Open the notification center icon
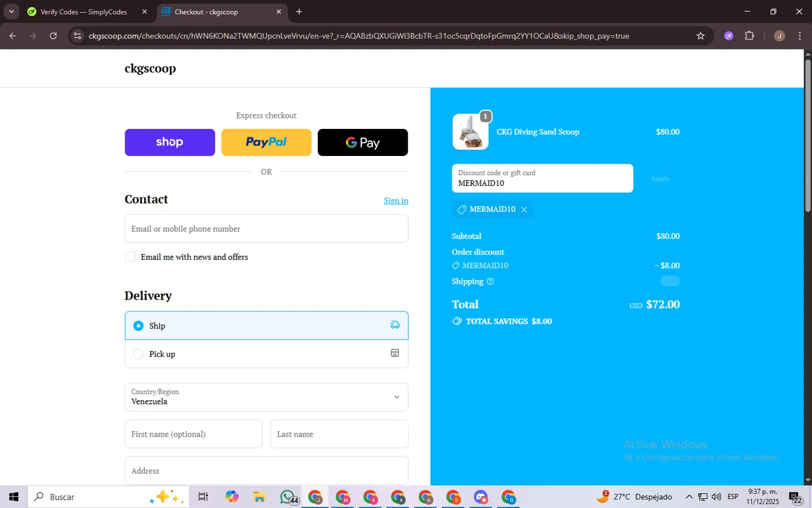This screenshot has width=812, height=508. pyautogui.click(x=795, y=497)
